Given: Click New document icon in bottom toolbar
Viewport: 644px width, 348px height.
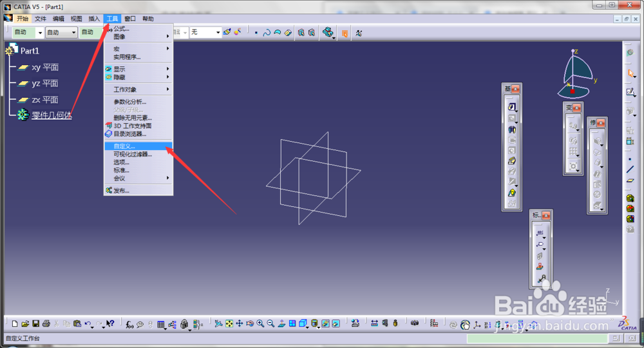Looking at the screenshot, I should (x=15, y=324).
